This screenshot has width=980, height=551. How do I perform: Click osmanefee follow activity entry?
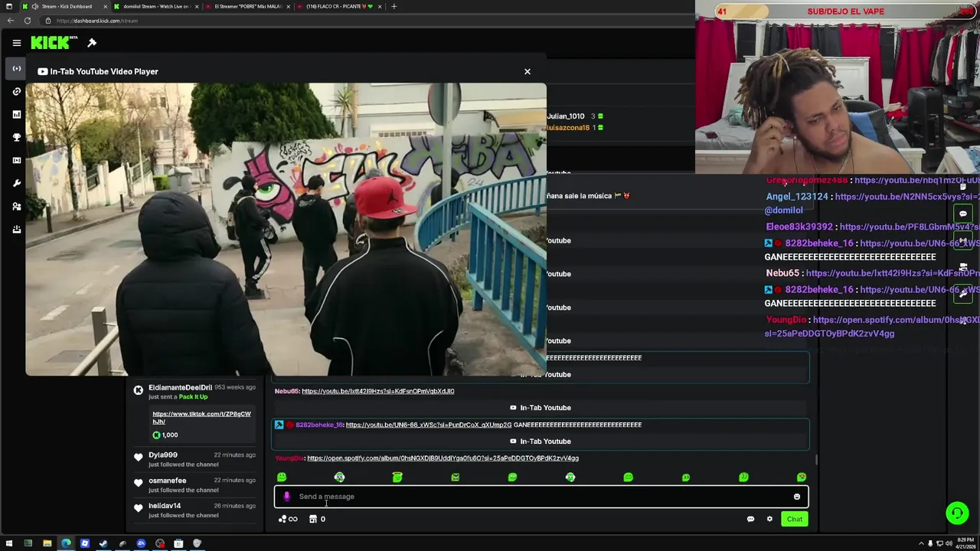[x=194, y=484]
